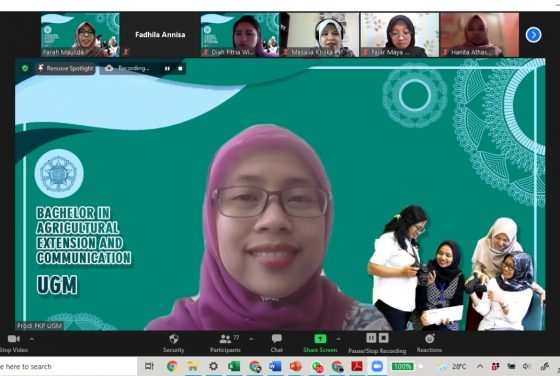Select Fadhila Annisa participant tile
560x376 pixels.
click(160, 35)
